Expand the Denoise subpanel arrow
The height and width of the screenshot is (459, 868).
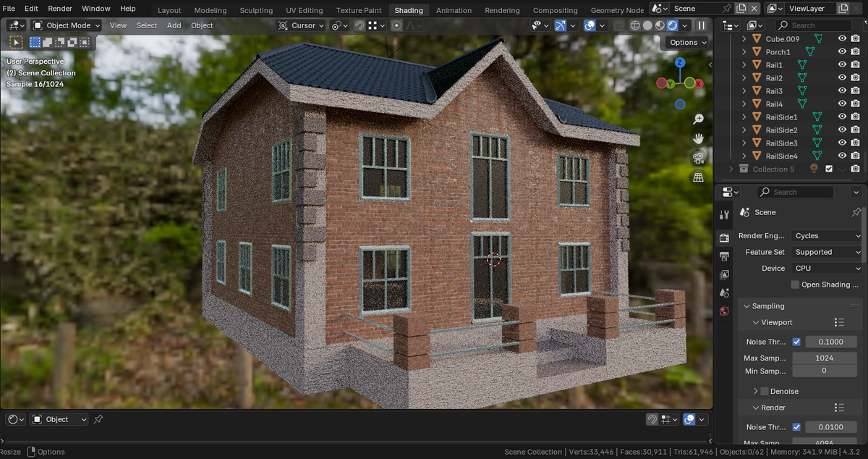click(755, 391)
